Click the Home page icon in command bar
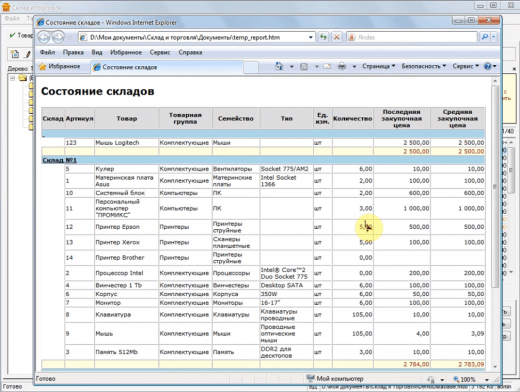The width and height of the screenshot is (520, 392). point(279,66)
